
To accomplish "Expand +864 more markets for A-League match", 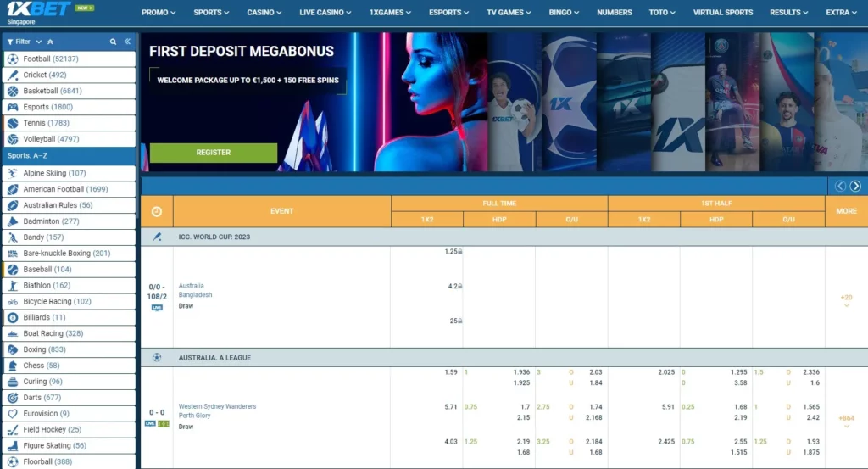I will (x=846, y=421).
